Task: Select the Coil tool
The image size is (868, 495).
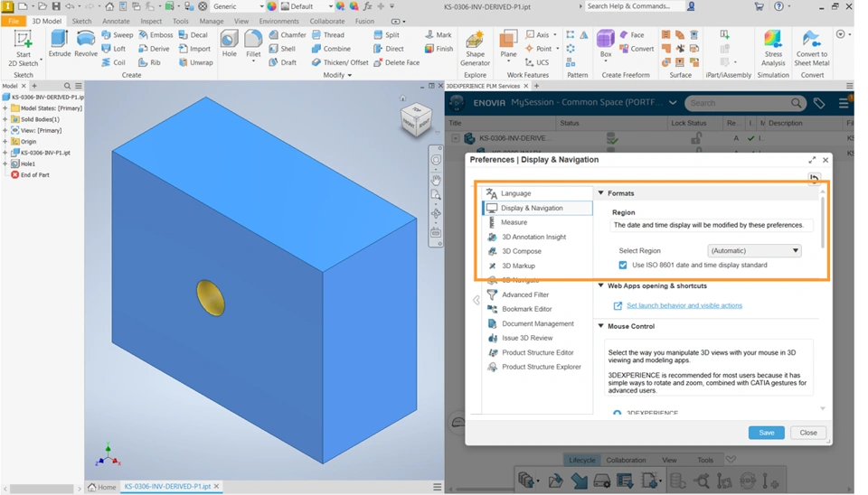Action: tap(114, 62)
